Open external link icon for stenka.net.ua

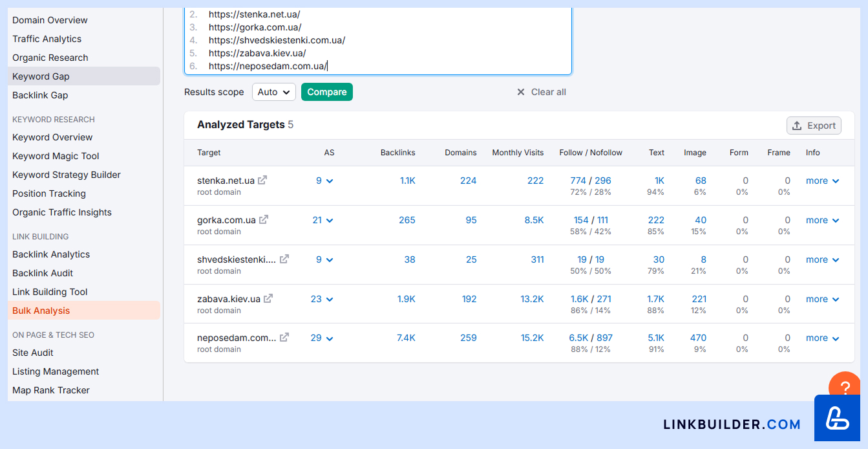[262, 181]
